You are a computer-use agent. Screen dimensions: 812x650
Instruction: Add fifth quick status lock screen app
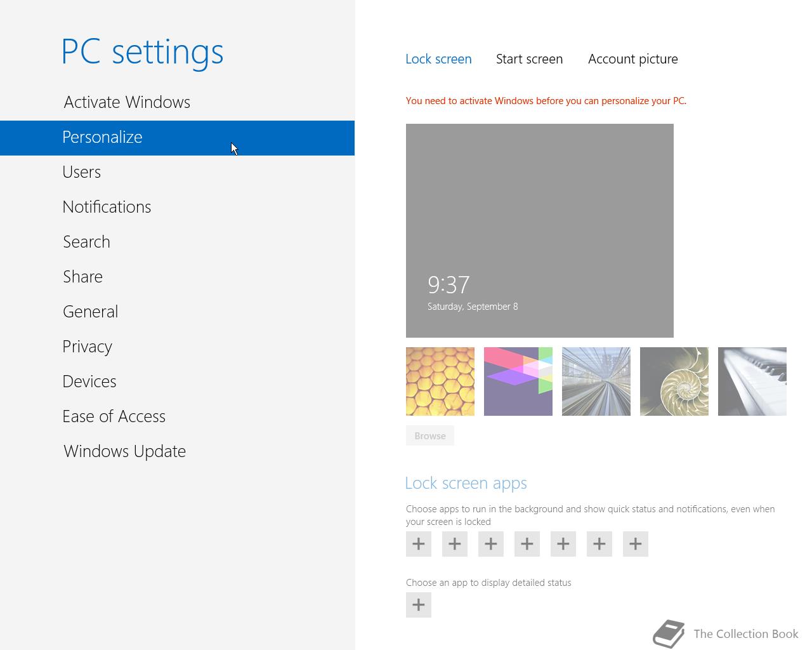click(x=563, y=544)
